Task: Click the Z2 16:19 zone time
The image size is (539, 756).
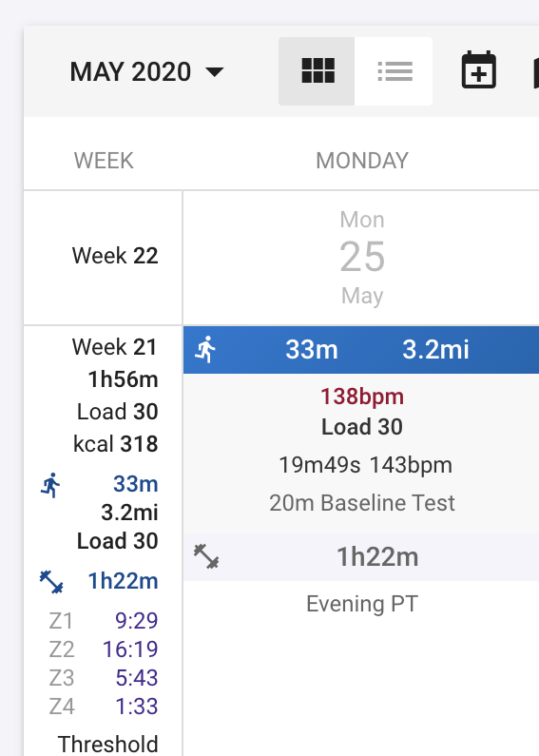Action: 104,649
